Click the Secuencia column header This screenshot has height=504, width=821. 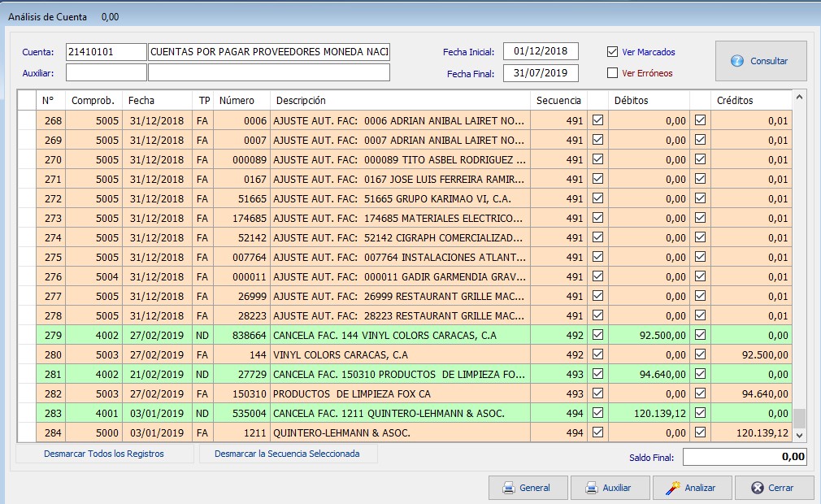coord(558,101)
